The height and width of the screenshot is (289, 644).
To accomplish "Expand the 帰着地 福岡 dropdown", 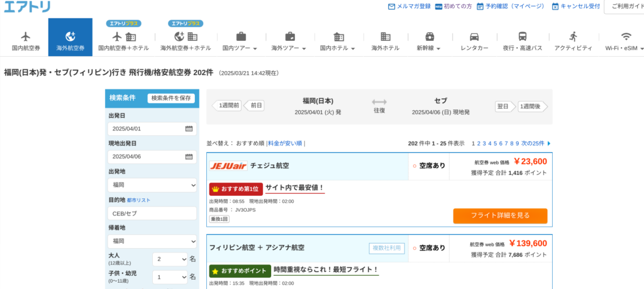I will tap(152, 241).
